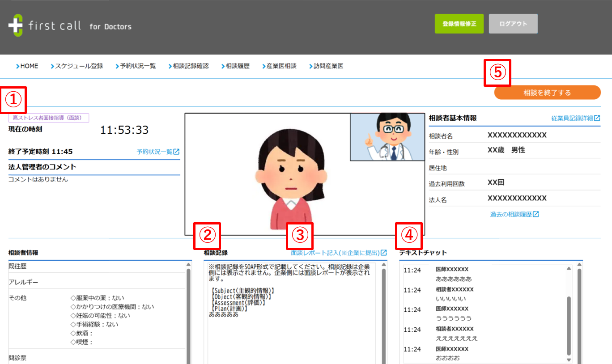The height and width of the screenshot is (364, 612).
Task: Open 訪問産業医 navigation item
Action: point(326,66)
